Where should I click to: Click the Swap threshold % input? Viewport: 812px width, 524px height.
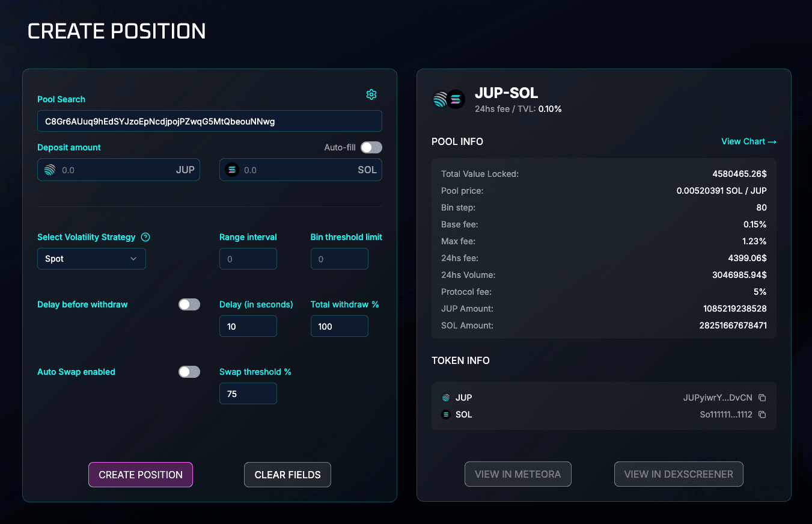click(x=248, y=393)
